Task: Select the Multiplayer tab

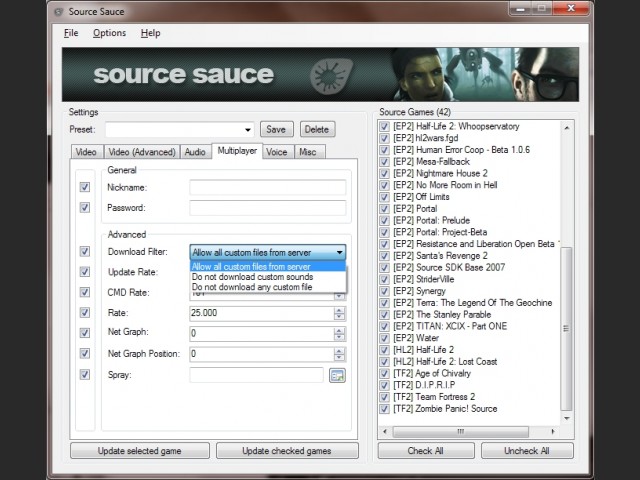Action: click(237, 151)
